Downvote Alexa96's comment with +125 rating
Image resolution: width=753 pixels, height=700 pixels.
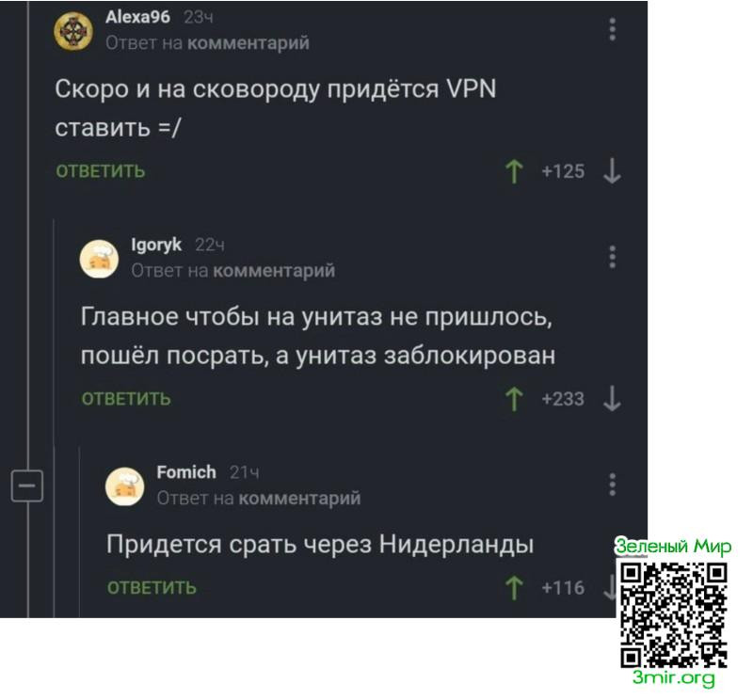coord(612,171)
